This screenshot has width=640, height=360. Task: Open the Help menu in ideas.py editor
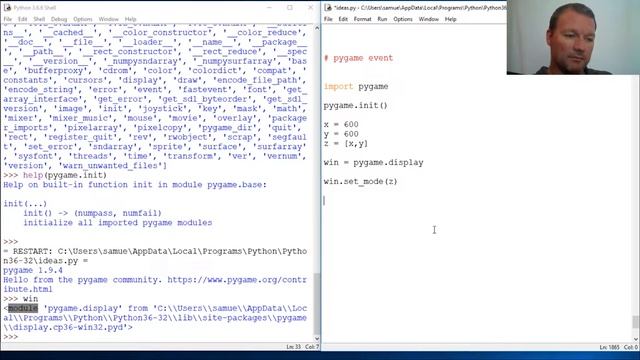pos(451,19)
